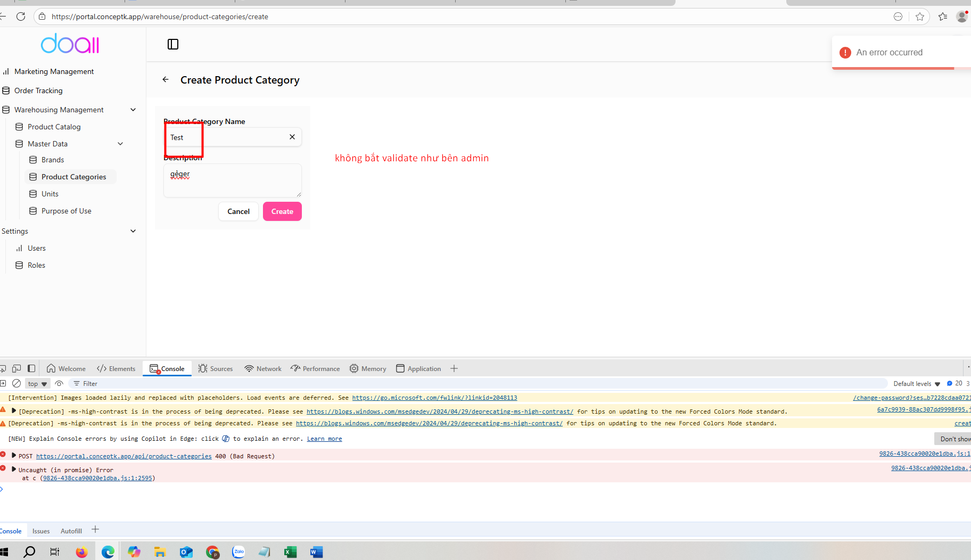Open the product-categories API link
Viewport: 971px width, 560px height.
click(x=124, y=456)
